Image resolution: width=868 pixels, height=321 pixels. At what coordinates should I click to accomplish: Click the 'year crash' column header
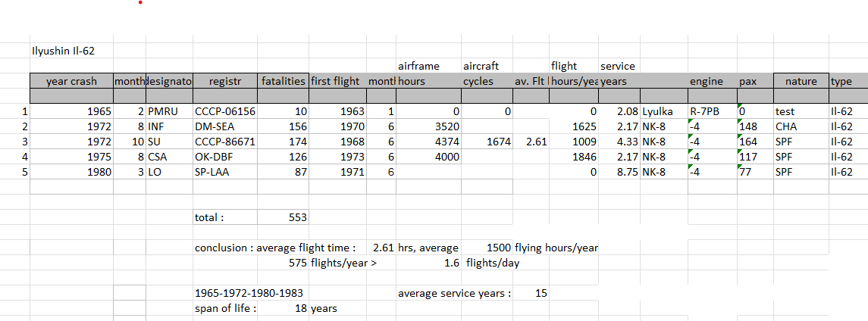pos(71,81)
